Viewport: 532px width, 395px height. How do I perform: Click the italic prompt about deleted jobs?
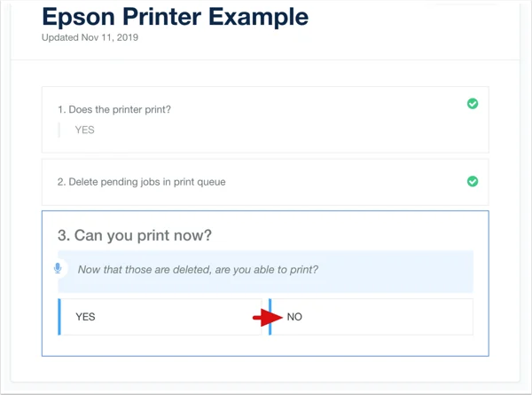tap(198, 270)
